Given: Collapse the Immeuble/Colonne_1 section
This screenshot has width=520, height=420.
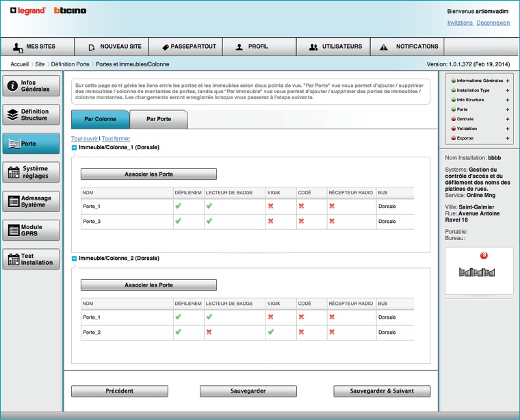Looking at the screenshot, I should point(75,148).
